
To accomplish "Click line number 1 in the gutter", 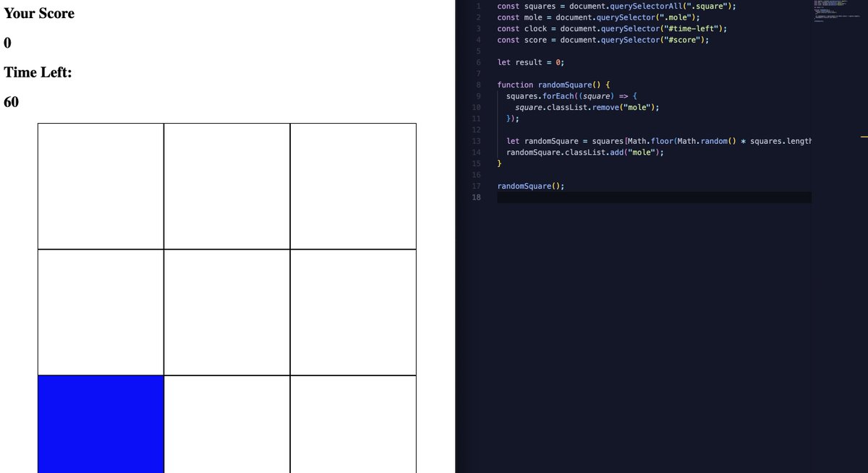I will coord(477,6).
